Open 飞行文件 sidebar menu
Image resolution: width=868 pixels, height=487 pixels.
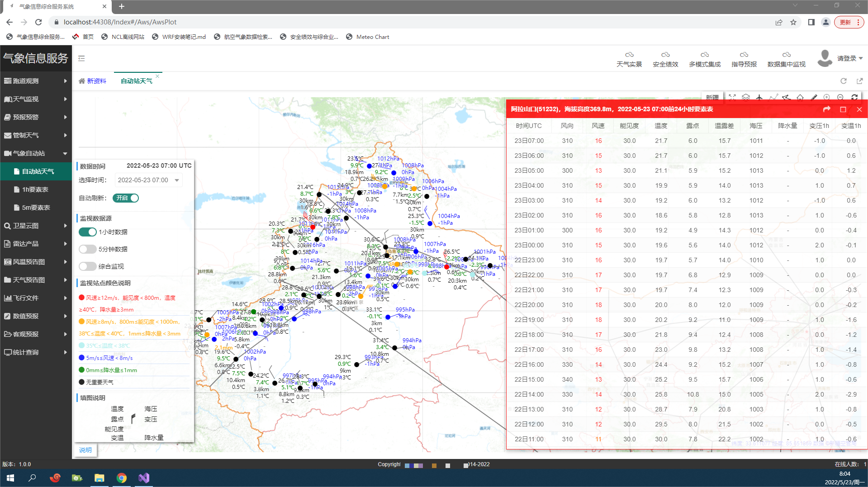[36, 298]
